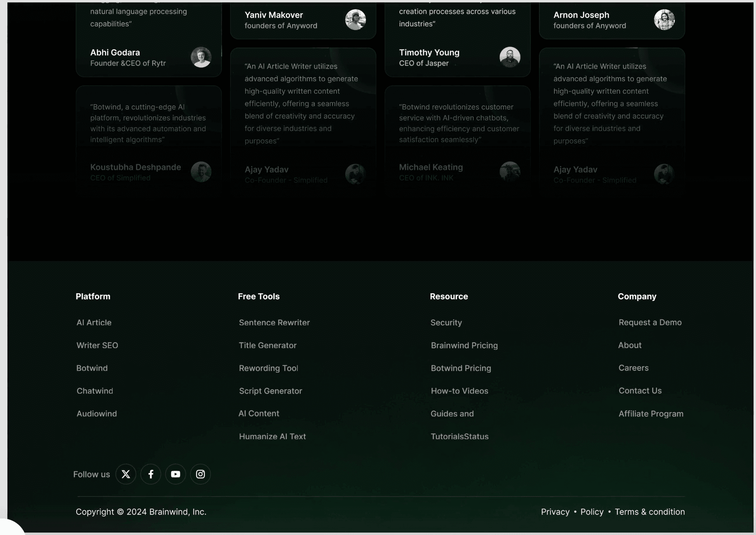Image resolution: width=756 pixels, height=535 pixels.
Task: Open Terms & condition link
Action: pos(650,511)
